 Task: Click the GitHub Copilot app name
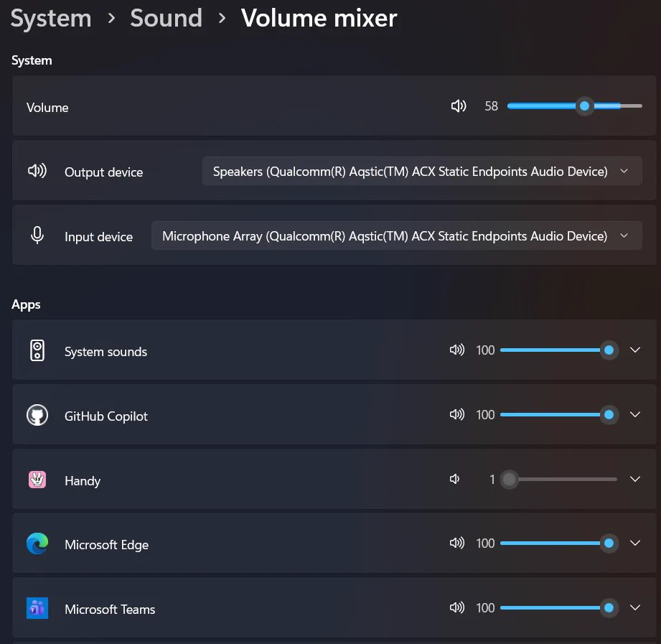pos(106,416)
